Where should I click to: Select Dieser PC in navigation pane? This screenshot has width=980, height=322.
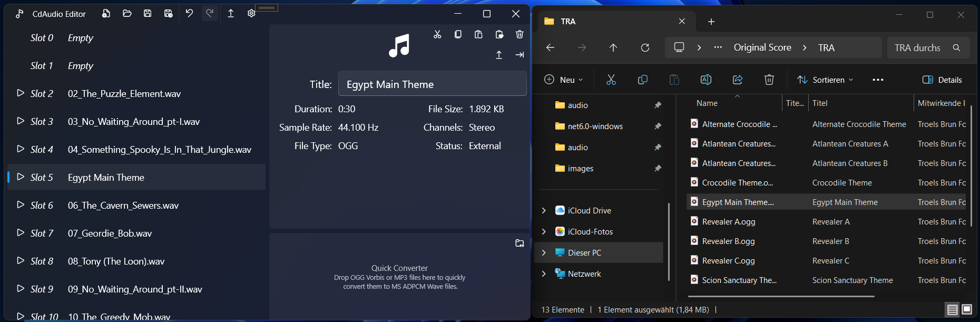tap(599, 252)
